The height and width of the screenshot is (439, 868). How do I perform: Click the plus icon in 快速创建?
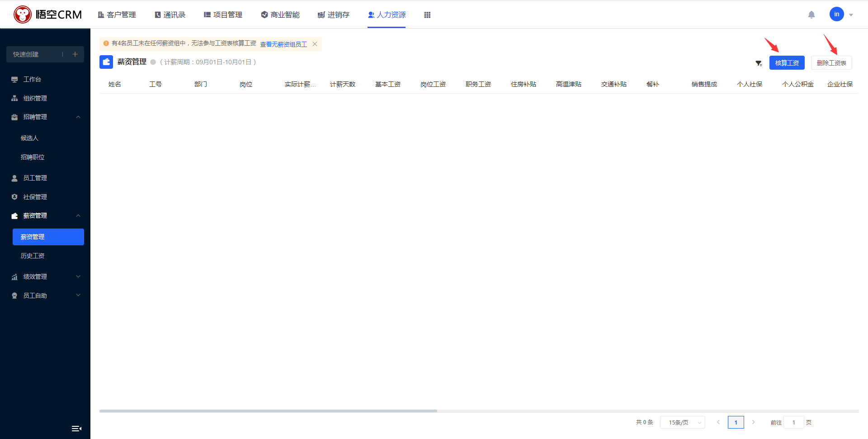pyautogui.click(x=75, y=54)
